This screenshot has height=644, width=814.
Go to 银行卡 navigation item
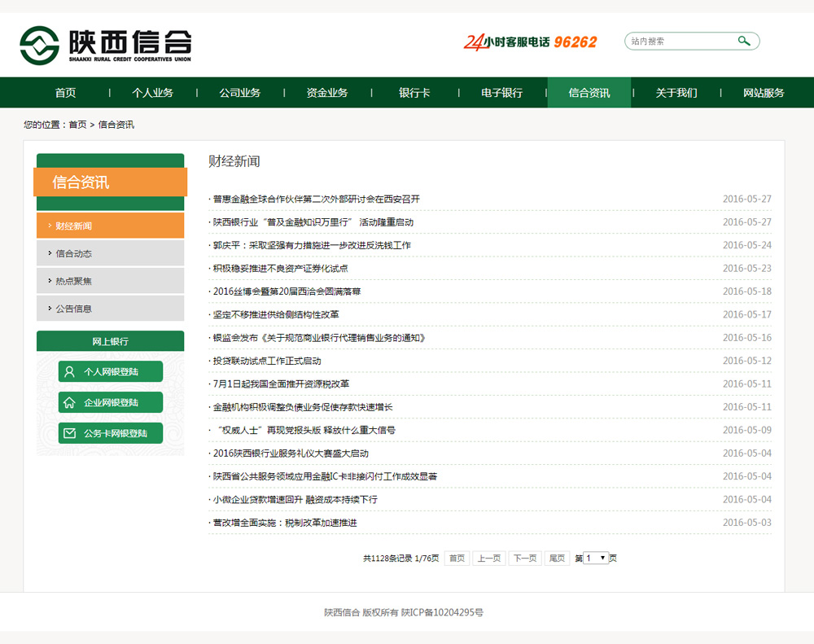pyautogui.click(x=414, y=93)
